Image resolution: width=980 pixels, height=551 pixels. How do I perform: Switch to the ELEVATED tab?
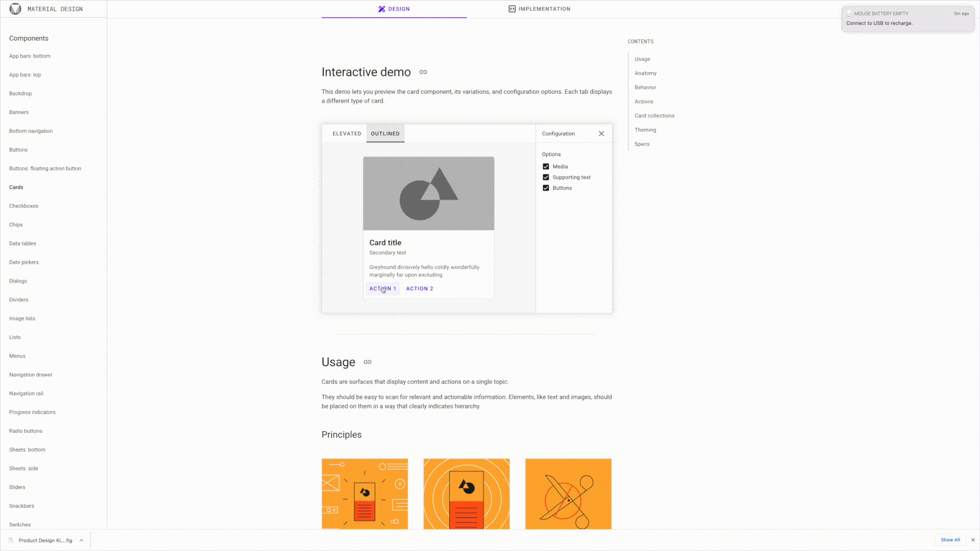pos(347,133)
